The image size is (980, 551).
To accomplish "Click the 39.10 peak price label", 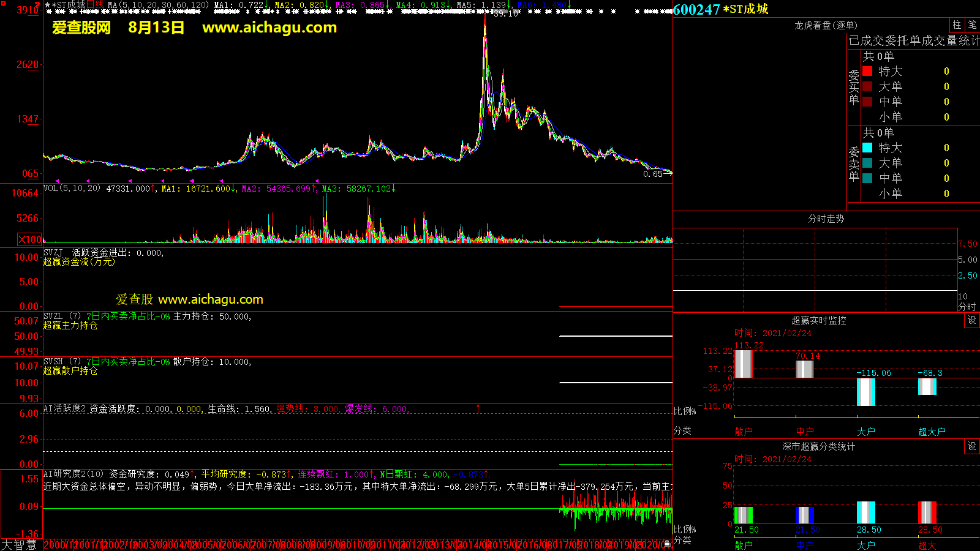I will [x=505, y=13].
